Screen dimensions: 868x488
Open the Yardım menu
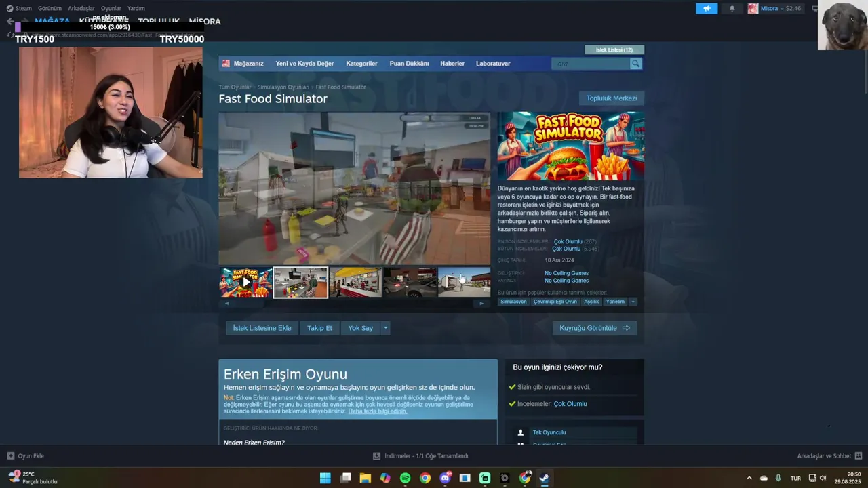[x=136, y=9]
